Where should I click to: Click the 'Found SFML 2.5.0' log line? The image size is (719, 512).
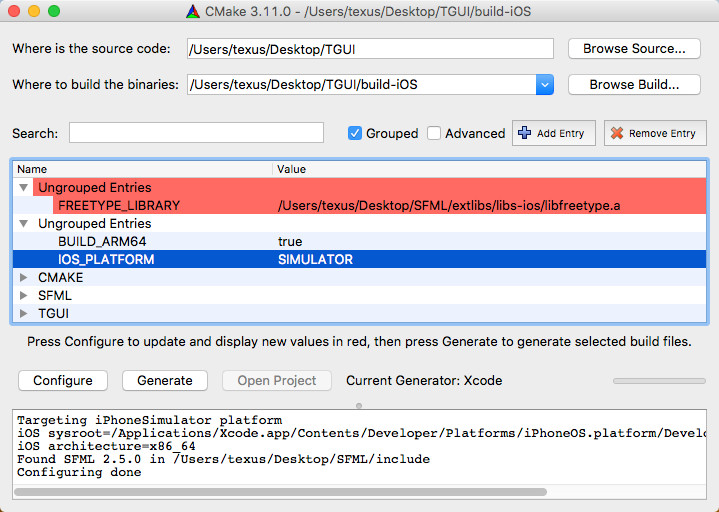(223, 459)
